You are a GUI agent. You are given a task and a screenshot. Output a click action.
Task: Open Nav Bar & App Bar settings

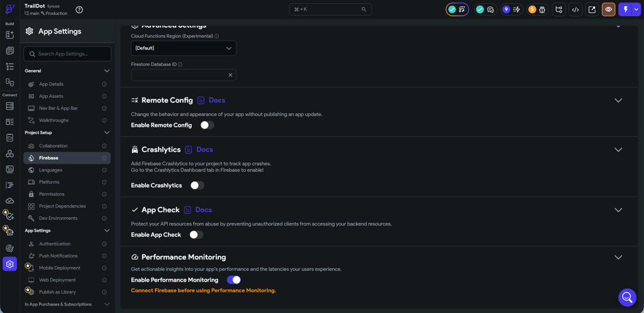67,108
